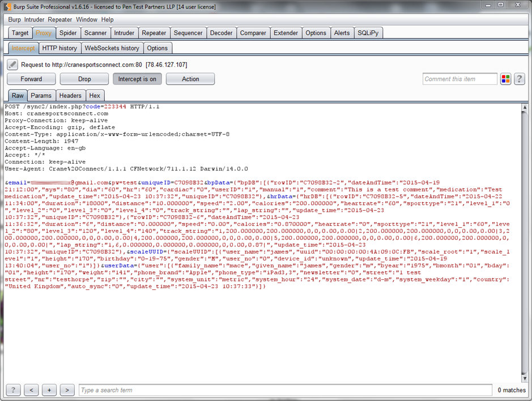The image size is (532, 401).
Task: Toggle the Intercept is on button
Action: pos(137,79)
